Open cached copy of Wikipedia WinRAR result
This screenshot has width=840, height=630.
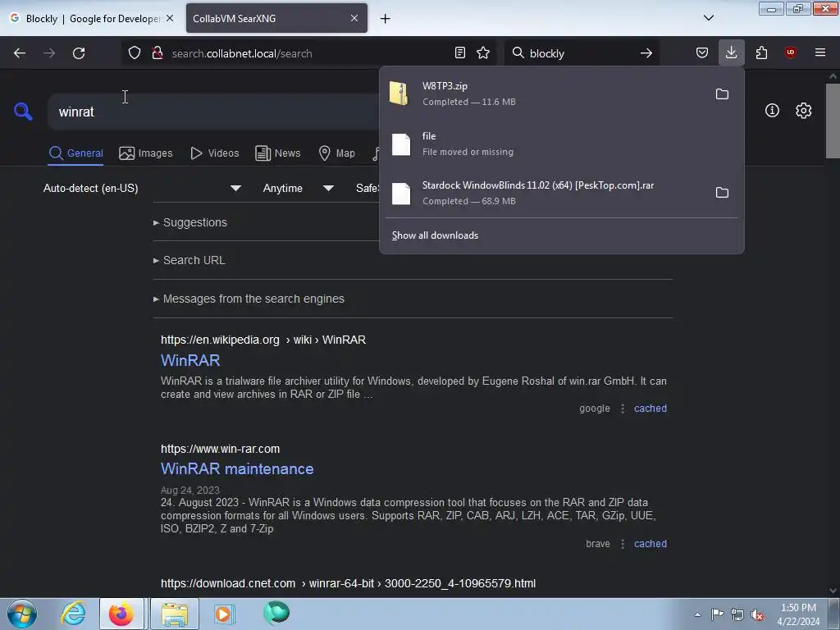point(651,409)
